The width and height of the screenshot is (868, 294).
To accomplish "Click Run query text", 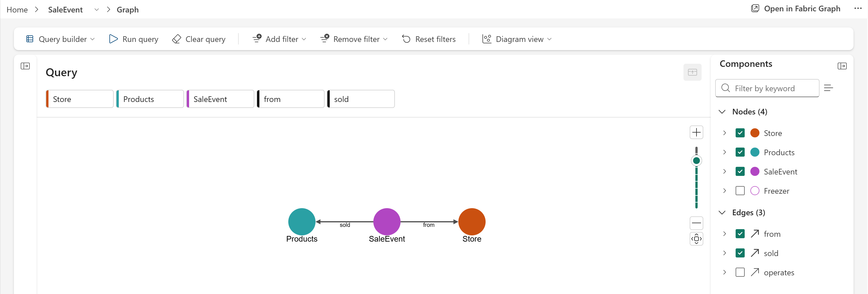I will pyautogui.click(x=140, y=39).
